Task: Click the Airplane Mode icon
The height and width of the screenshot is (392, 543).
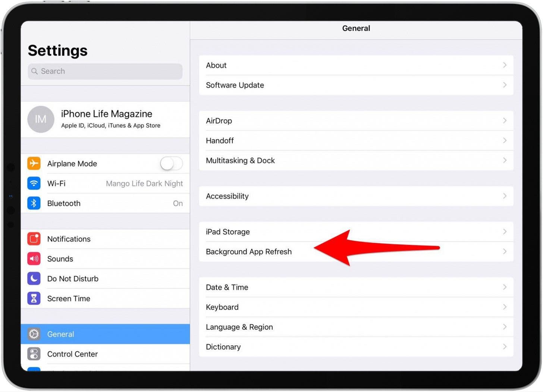Action: click(34, 163)
